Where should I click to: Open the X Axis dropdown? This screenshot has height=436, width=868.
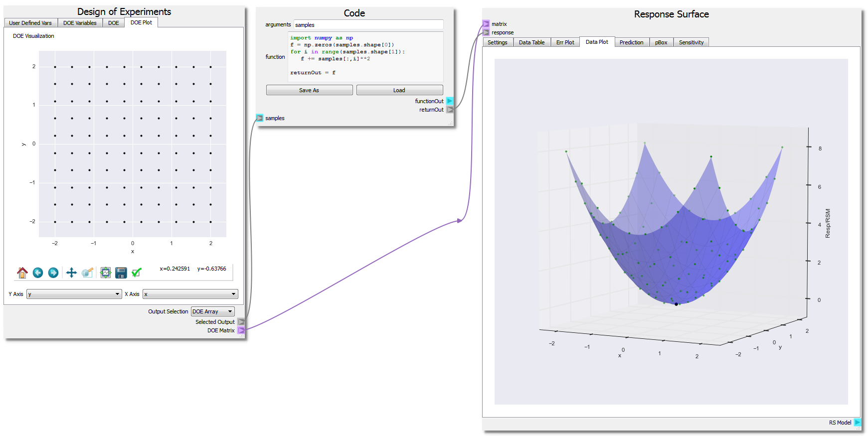190,294
